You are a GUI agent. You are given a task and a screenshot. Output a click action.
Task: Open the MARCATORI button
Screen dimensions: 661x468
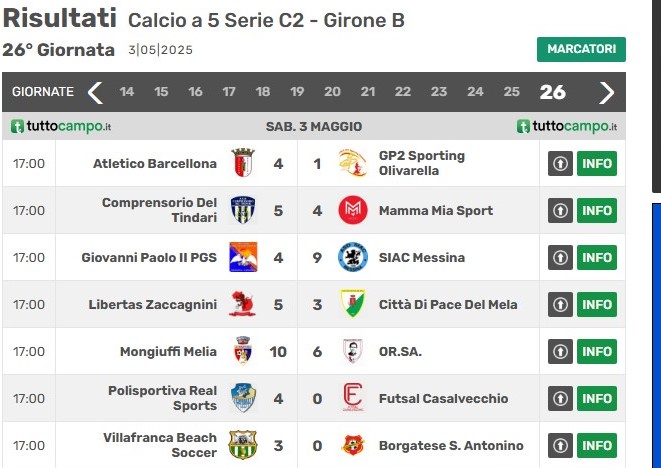click(581, 49)
